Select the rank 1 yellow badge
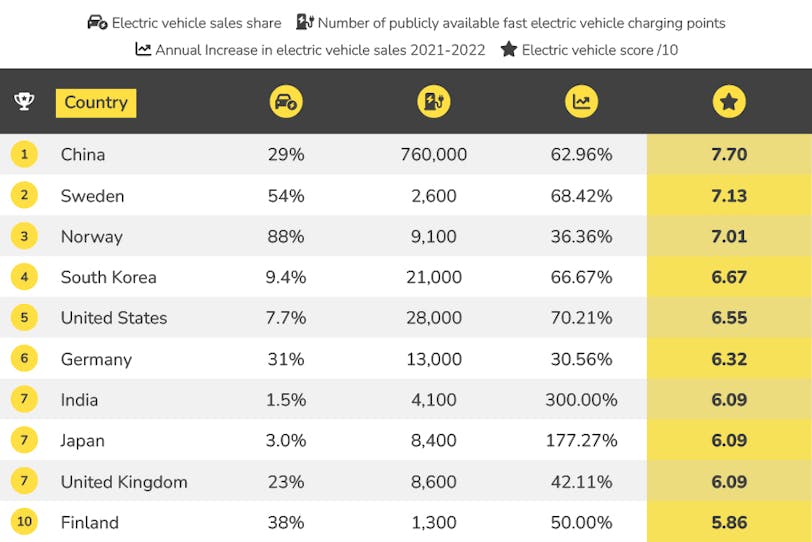Image resolution: width=812 pixels, height=542 pixels. click(x=24, y=154)
